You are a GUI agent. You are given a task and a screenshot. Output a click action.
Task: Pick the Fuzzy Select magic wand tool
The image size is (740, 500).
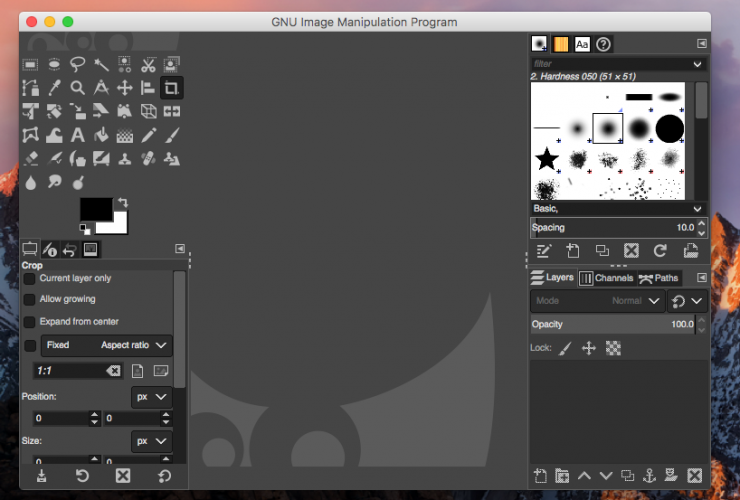101,65
